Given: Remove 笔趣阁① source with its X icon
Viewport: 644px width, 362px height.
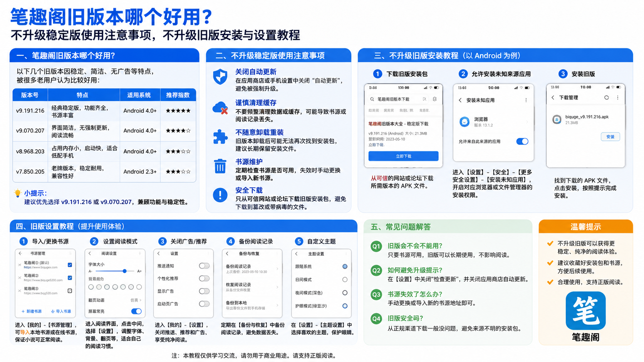Looking at the screenshot, I should tap(20, 265).
